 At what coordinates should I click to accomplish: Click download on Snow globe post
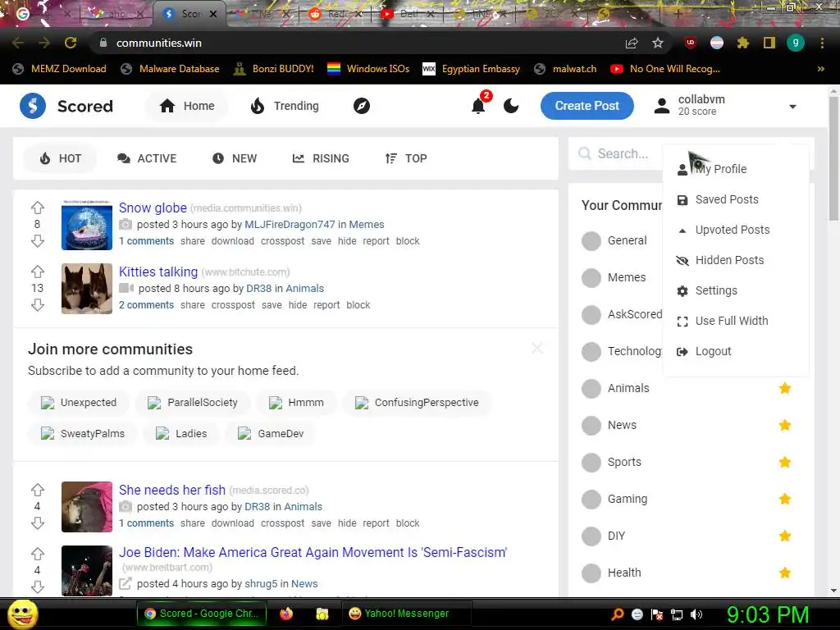[232, 241]
